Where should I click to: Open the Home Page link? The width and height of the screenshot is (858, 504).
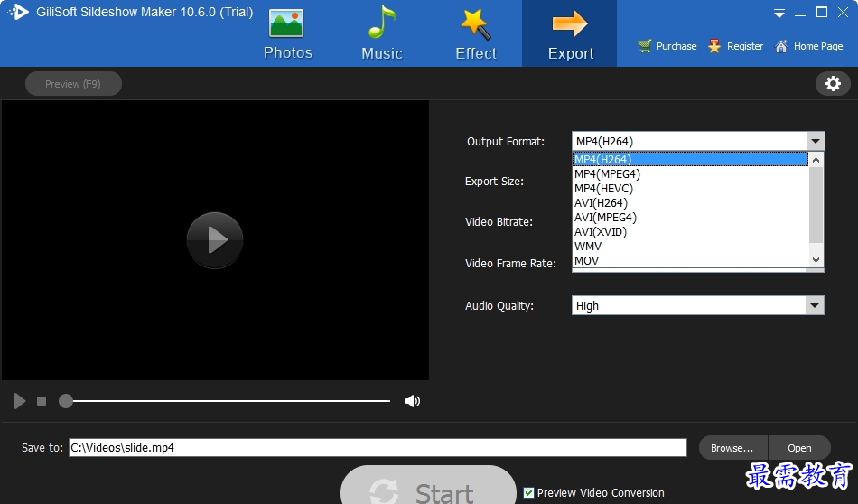tap(809, 46)
